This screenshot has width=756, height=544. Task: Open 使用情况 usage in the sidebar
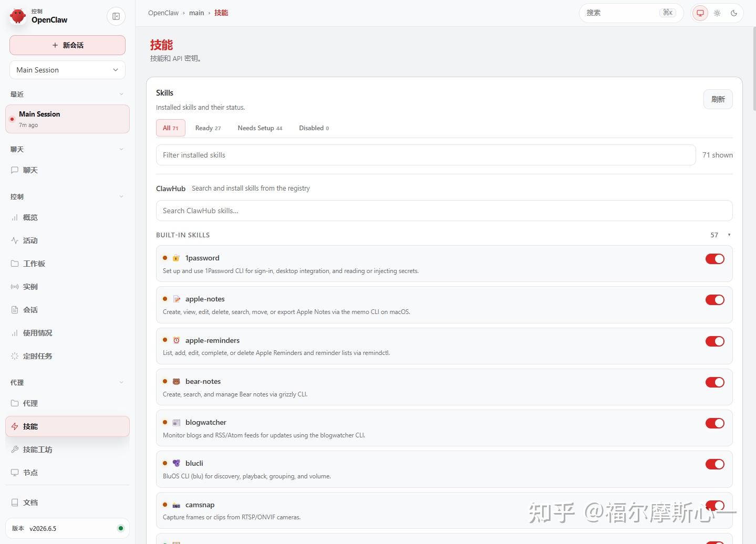click(x=67, y=333)
